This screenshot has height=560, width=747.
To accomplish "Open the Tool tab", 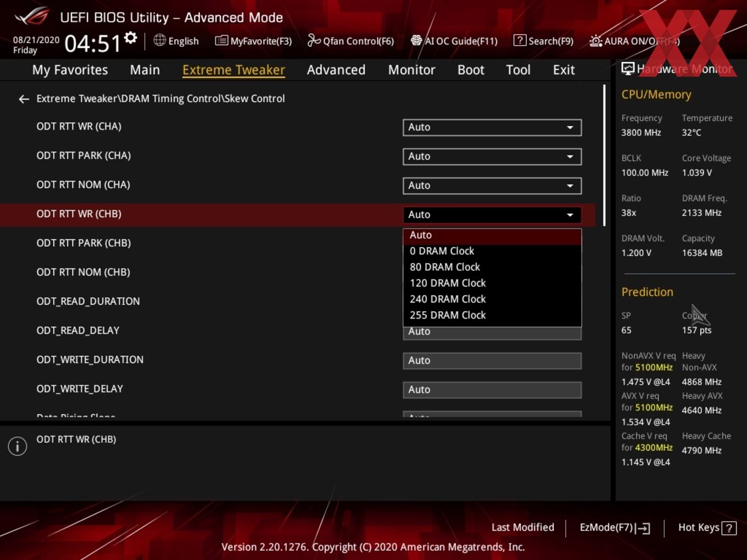I will 518,70.
